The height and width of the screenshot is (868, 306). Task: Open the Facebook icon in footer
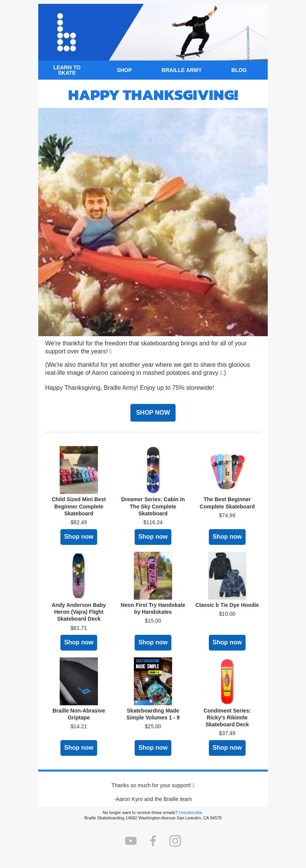[x=153, y=841]
